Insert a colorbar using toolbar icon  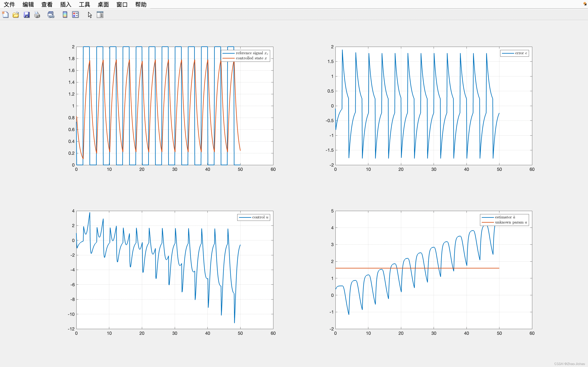coord(65,15)
